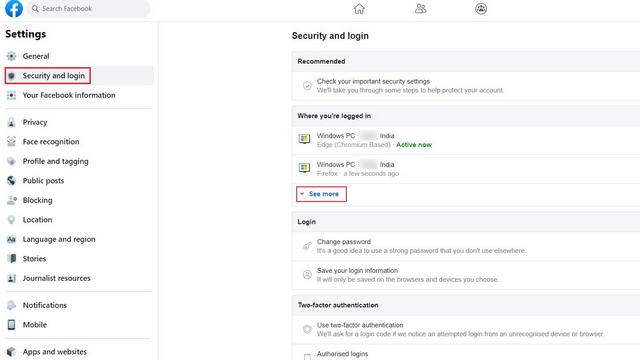The height and width of the screenshot is (360, 640).
Task: Go to Home via house icon
Action: click(359, 9)
